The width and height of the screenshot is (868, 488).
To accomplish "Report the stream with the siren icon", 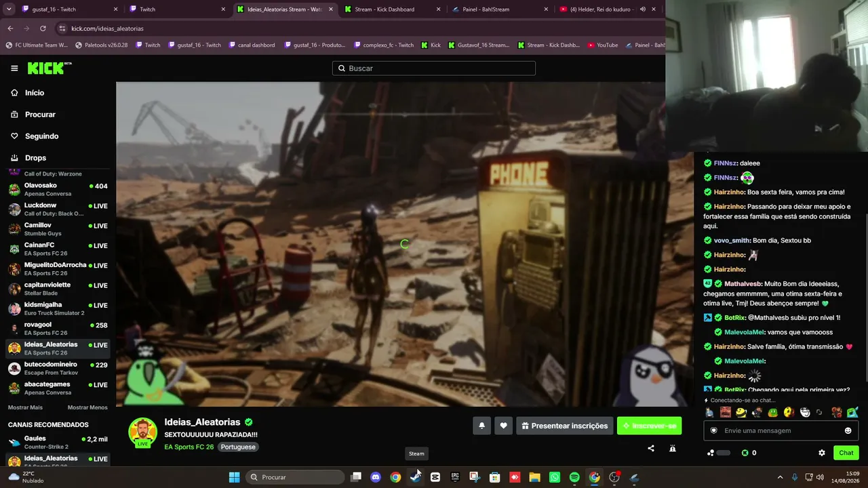I will (x=673, y=448).
